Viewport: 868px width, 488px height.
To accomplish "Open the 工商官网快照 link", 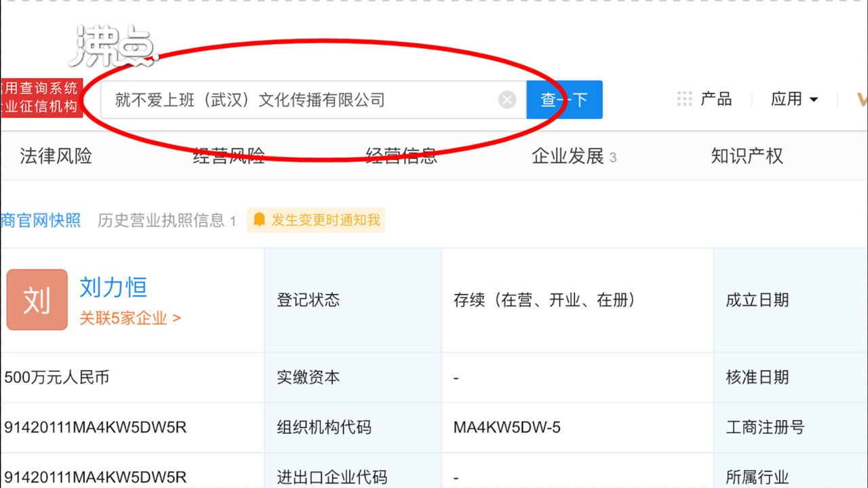I will click(x=41, y=220).
